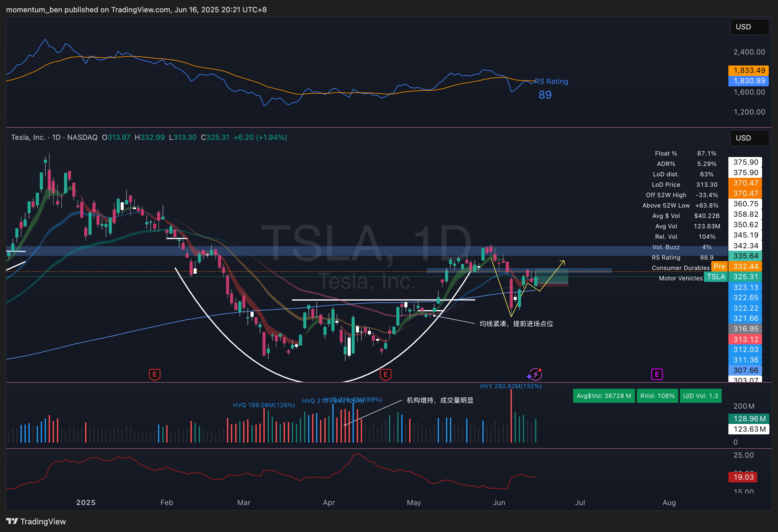This screenshot has height=532, width=778.
Task: Click the Avg$Vol 36728 M badge
Action: click(x=604, y=396)
